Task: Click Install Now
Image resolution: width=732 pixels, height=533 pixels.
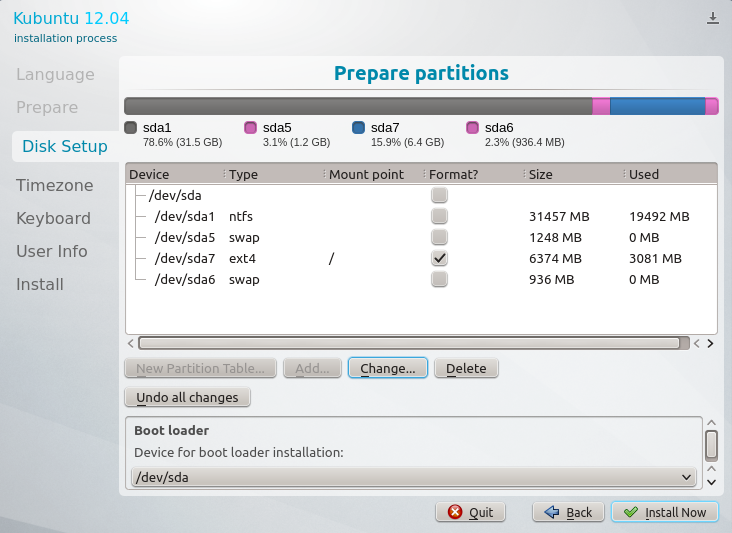Action: coord(665,512)
